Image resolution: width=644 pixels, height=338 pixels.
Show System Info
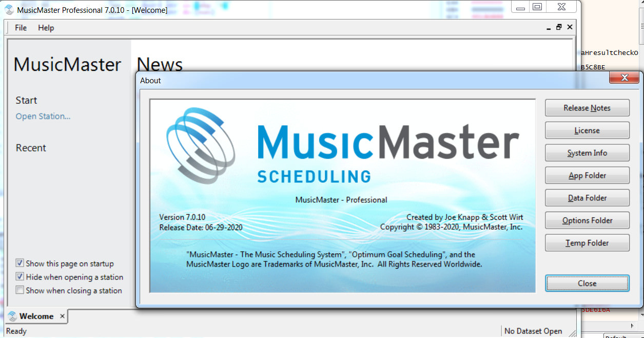pos(587,153)
